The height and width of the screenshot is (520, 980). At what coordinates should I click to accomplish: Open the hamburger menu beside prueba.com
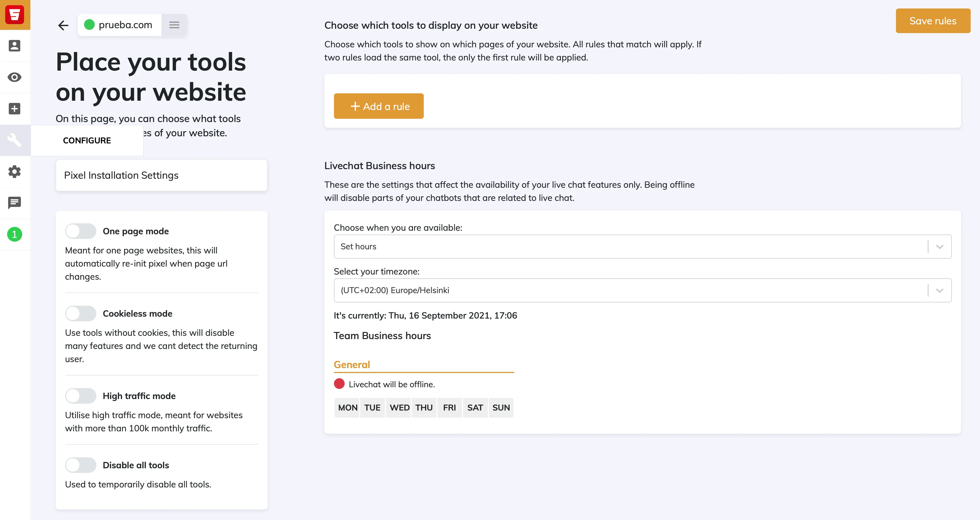[x=174, y=25]
